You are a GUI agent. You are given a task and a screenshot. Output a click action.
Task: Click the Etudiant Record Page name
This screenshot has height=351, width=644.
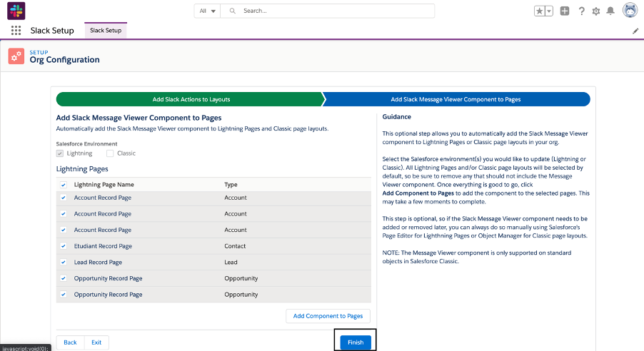click(x=103, y=246)
